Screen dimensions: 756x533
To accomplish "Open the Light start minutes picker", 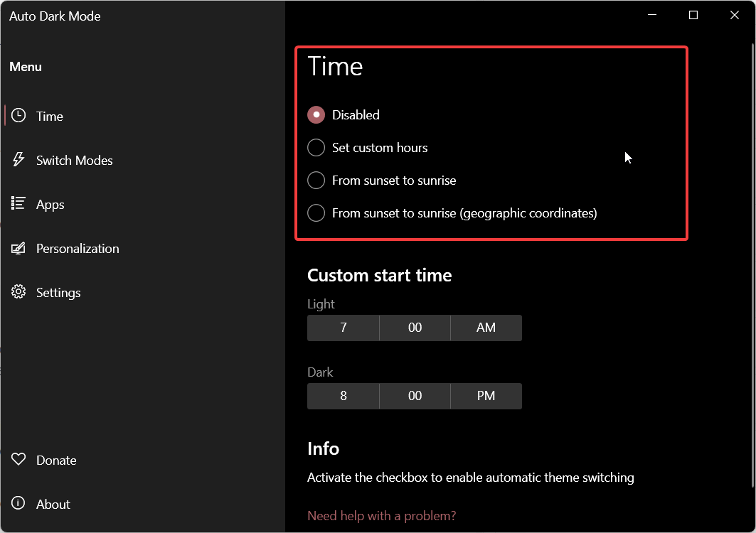I will pos(415,328).
